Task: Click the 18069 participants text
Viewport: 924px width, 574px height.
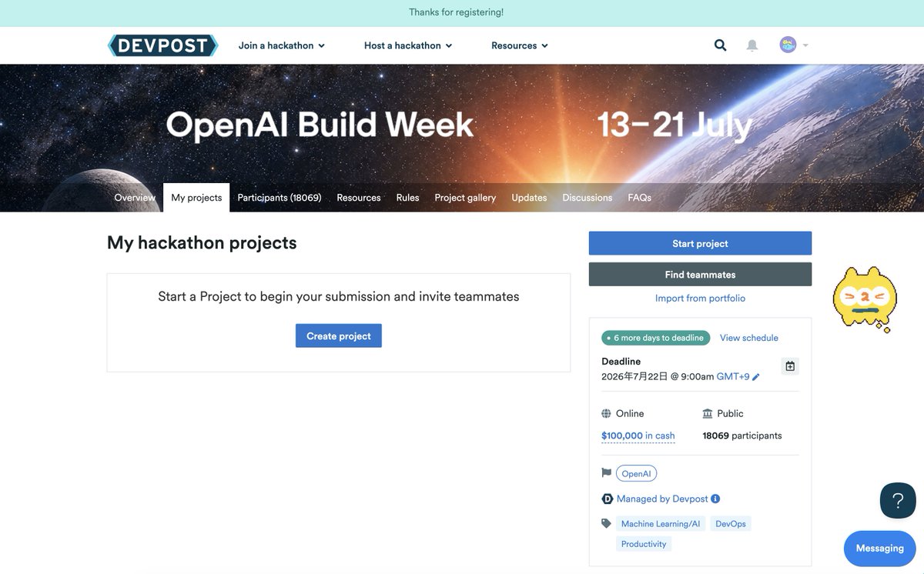Action: 742,436
